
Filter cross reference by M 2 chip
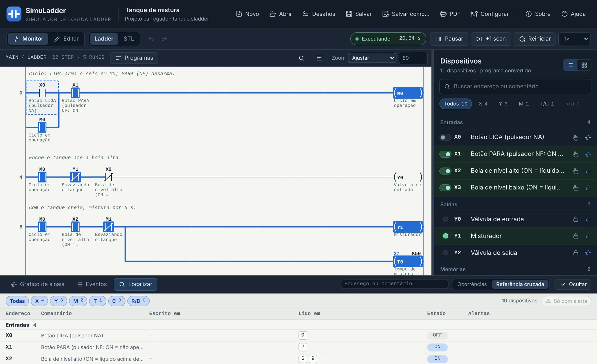(78, 301)
